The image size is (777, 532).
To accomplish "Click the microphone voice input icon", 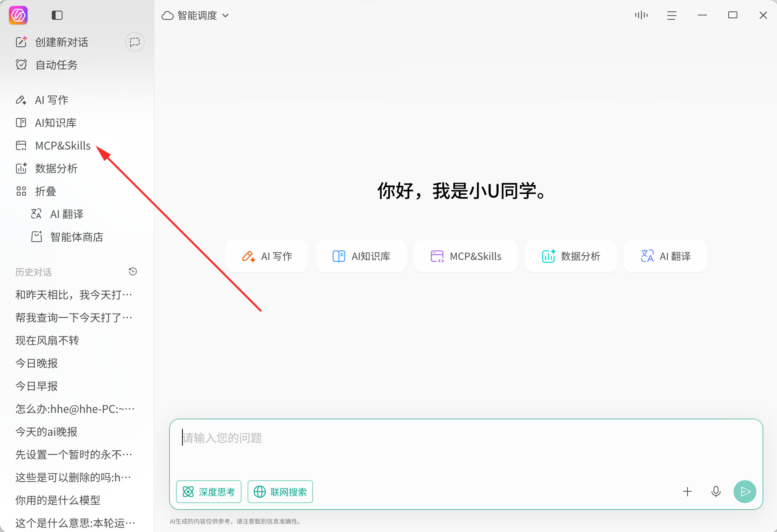I will click(716, 492).
